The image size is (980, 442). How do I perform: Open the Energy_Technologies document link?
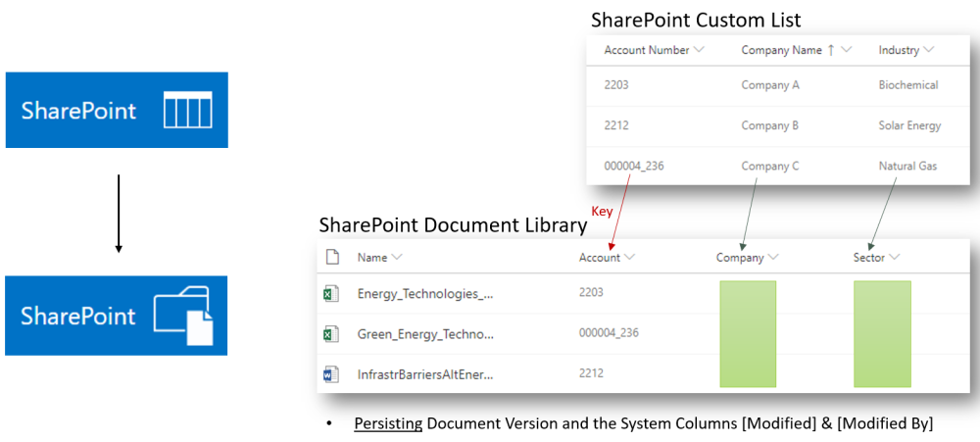(x=425, y=293)
